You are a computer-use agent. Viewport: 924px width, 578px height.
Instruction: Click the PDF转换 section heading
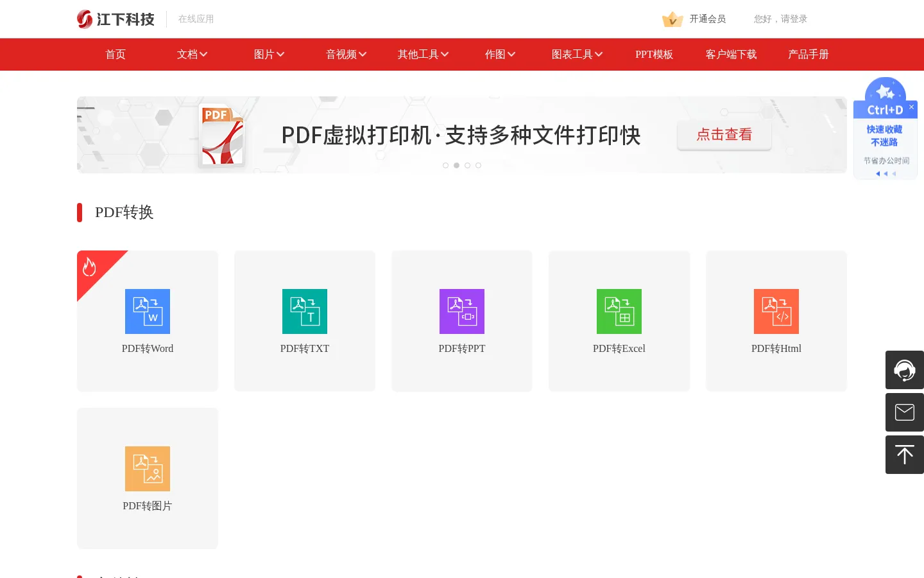(x=124, y=213)
